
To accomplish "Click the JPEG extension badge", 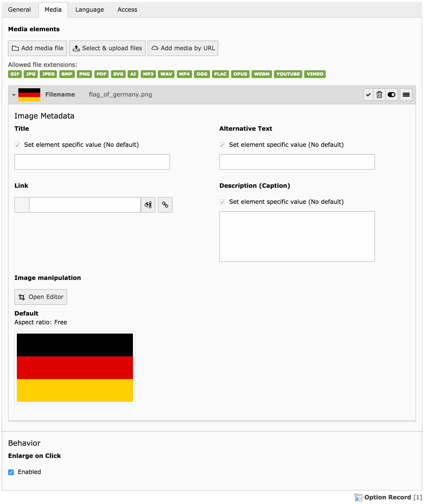I will (48, 74).
